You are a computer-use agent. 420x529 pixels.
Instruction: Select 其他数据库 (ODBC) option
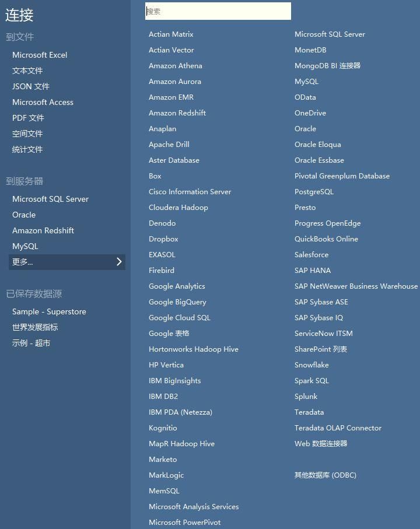tap(325, 475)
